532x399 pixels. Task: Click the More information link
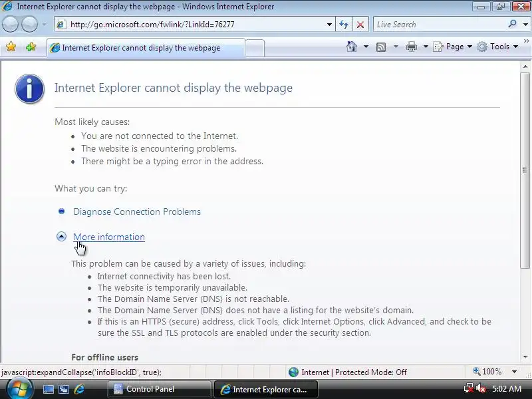[109, 237]
